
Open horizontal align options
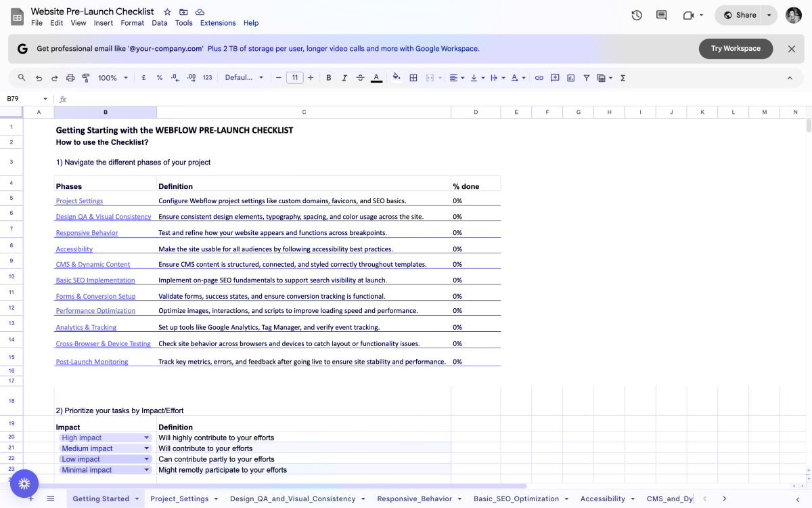point(457,78)
